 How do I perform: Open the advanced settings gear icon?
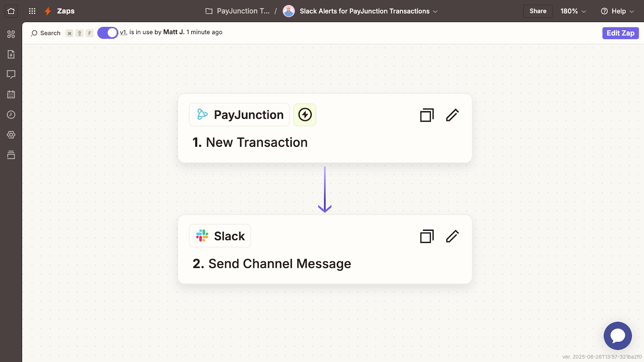point(11,135)
